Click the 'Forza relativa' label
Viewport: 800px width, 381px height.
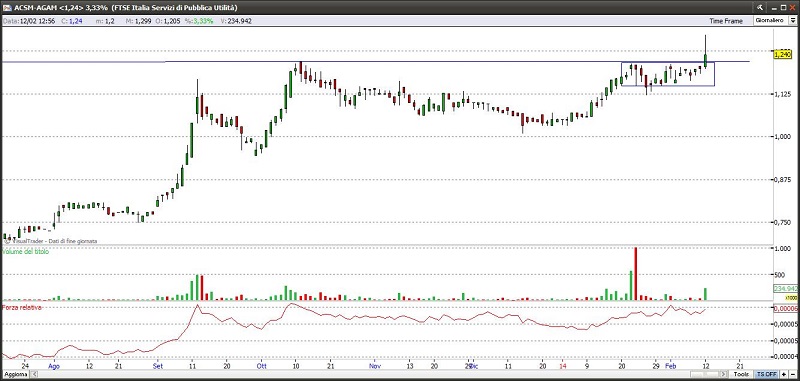click(22, 307)
